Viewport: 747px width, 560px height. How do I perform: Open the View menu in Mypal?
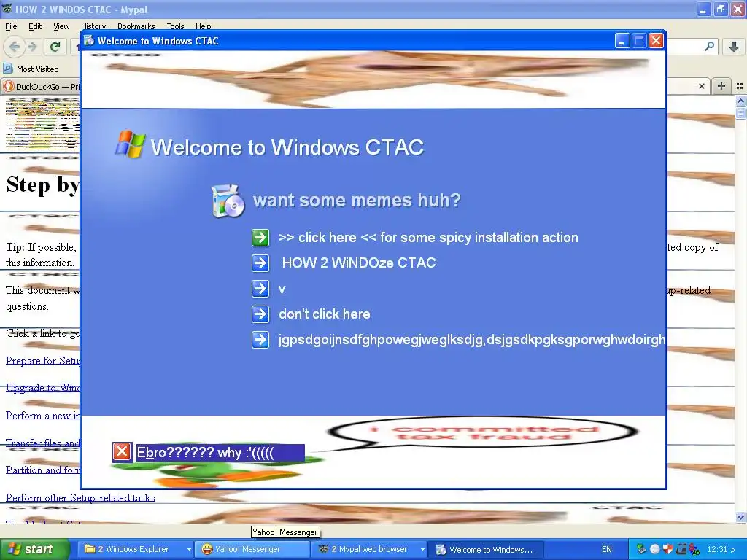(61, 26)
